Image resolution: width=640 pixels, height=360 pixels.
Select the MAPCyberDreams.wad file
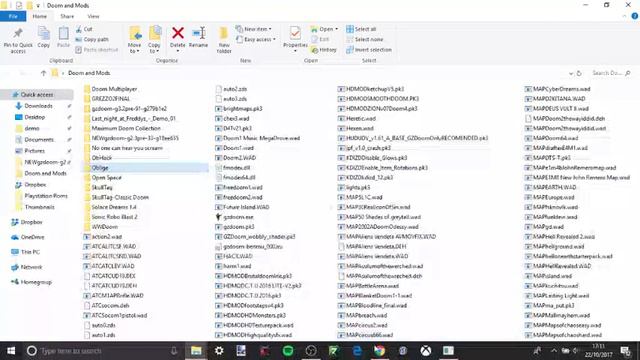558,89
